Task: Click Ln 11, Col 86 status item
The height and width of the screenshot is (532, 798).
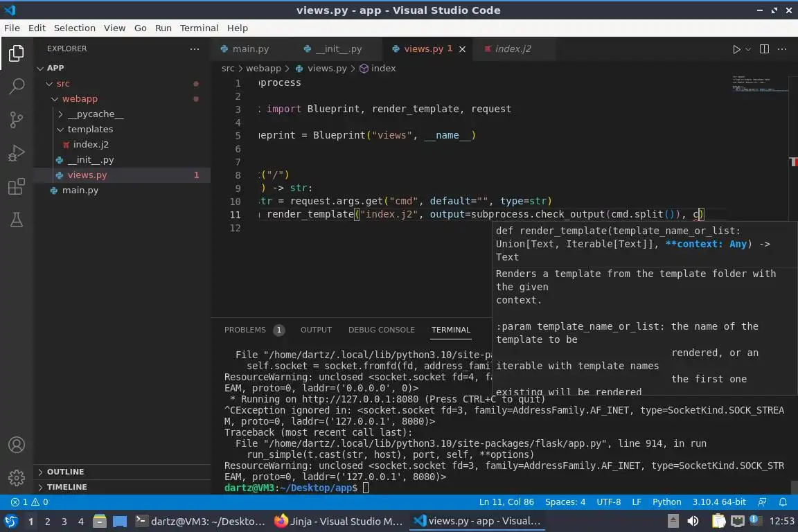Action: pos(506,502)
